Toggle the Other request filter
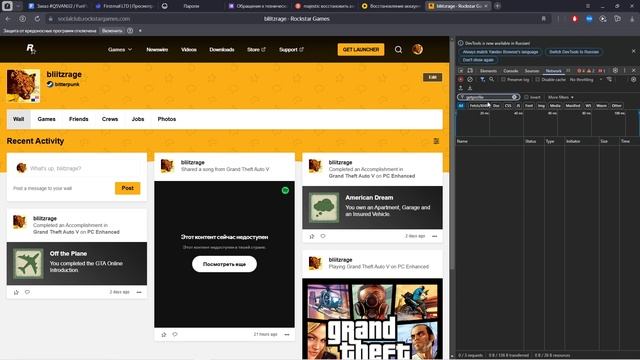640x360 pixels. (x=616, y=106)
